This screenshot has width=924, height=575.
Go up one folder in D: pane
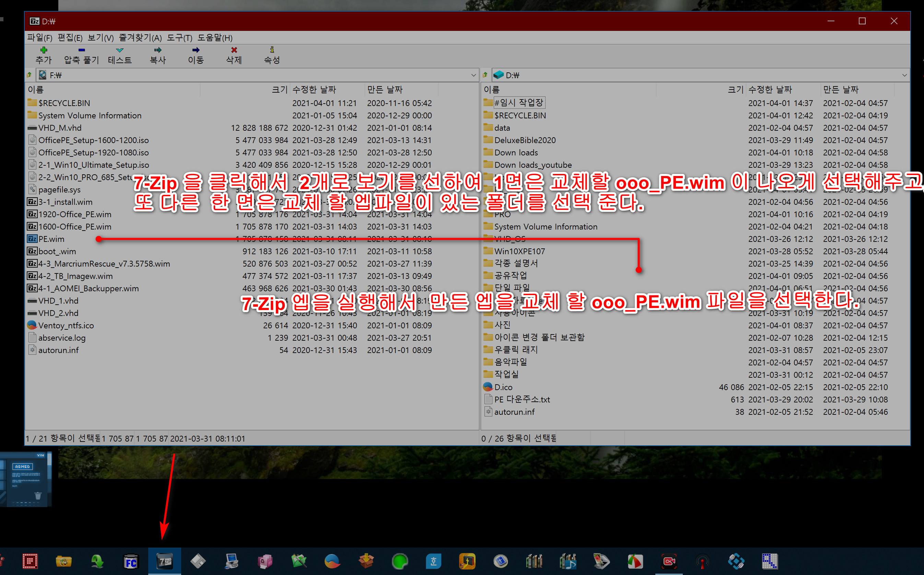tap(485, 75)
